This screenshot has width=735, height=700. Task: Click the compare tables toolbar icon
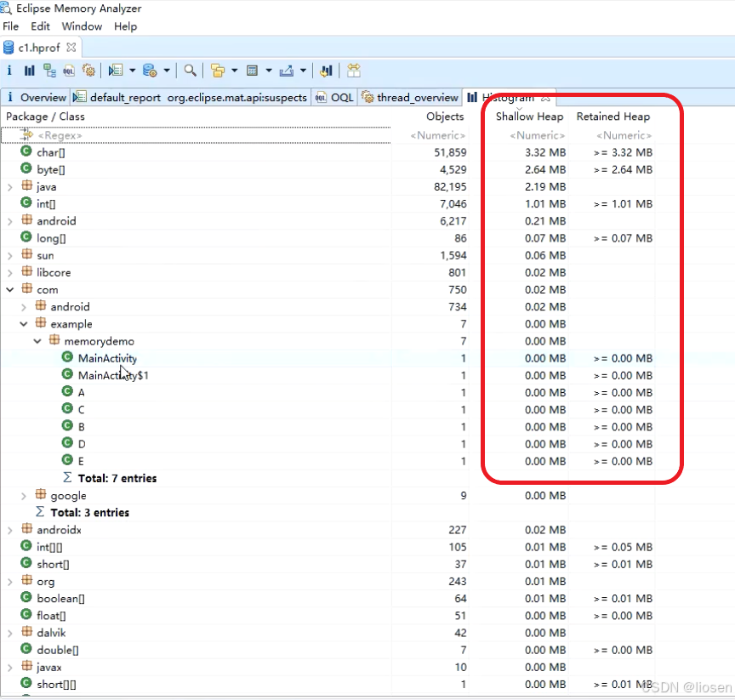coord(353,71)
